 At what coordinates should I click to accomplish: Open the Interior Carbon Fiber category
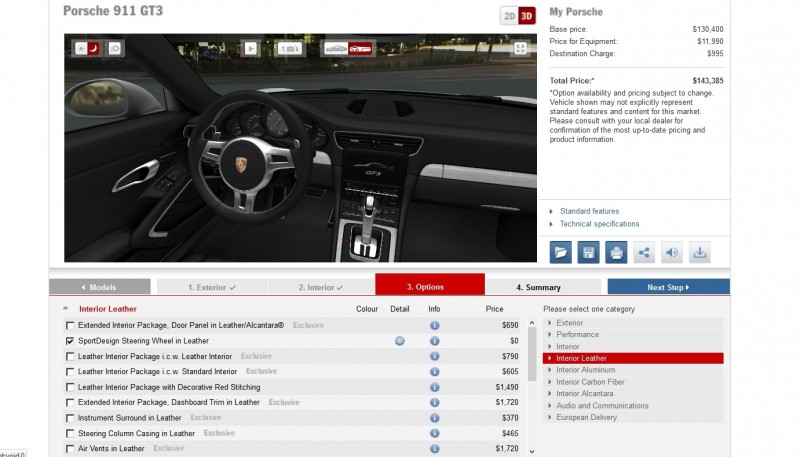633,382
